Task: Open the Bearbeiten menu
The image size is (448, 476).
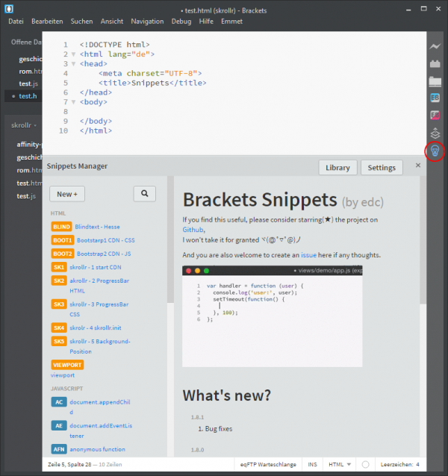Action: pyautogui.click(x=47, y=21)
